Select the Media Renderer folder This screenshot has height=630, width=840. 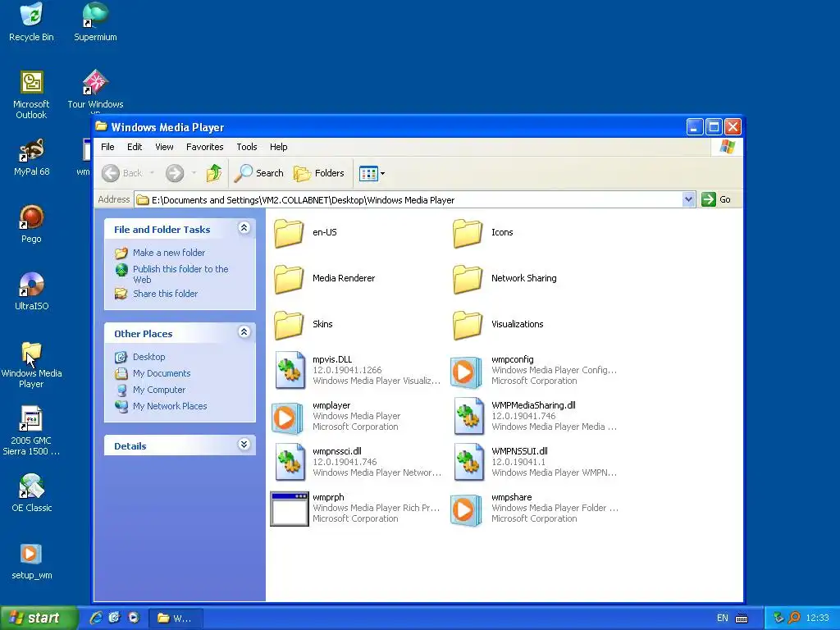coord(290,279)
